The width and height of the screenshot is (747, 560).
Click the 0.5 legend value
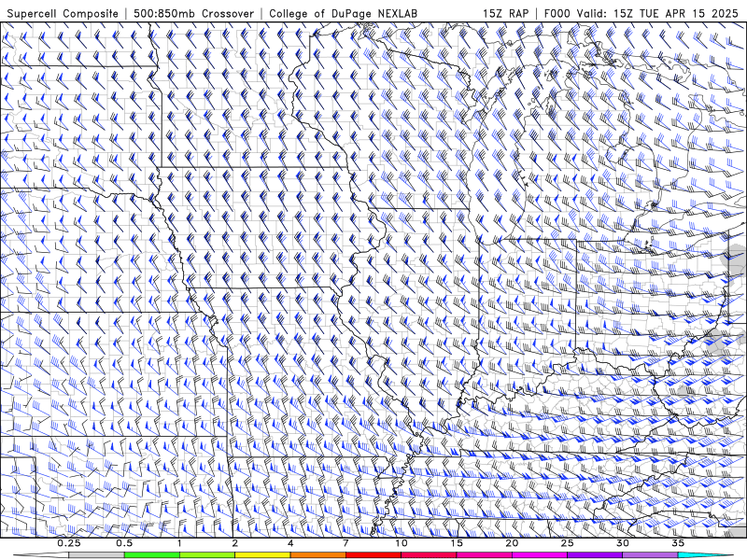pyautogui.click(x=124, y=543)
